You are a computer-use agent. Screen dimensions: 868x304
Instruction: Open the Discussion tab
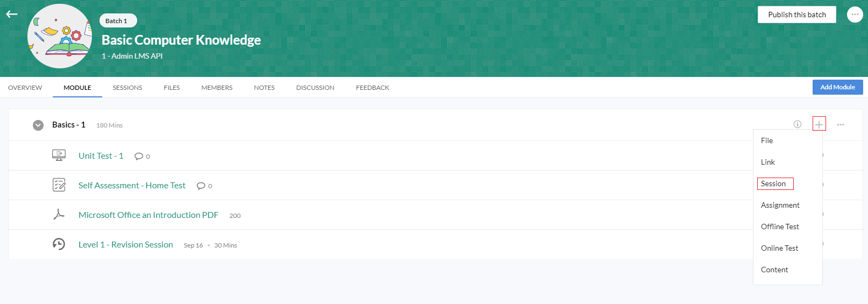pyautogui.click(x=315, y=88)
